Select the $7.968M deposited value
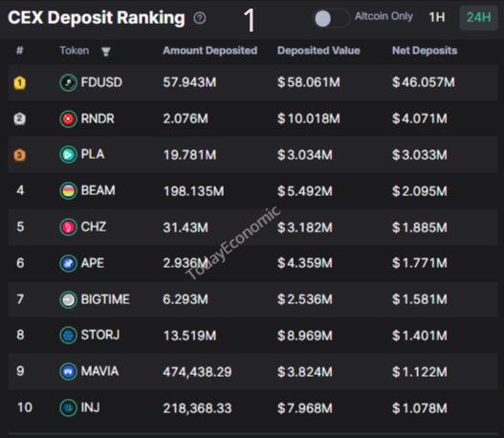 click(x=305, y=408)
